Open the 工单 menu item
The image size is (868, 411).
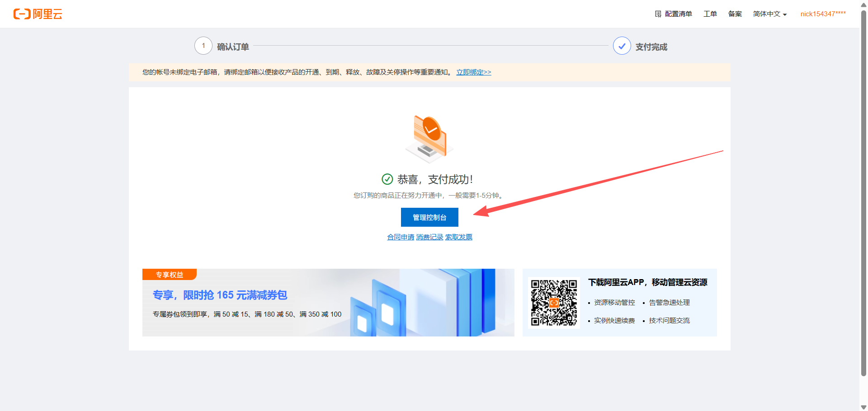point(710,14)
